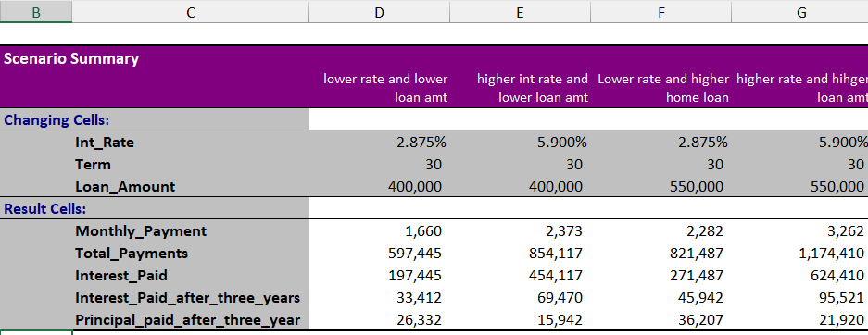The height and width of the screenshot is (335, 868).
Task: Select Interest_Paid value 624,410
Action: point(837,275)
